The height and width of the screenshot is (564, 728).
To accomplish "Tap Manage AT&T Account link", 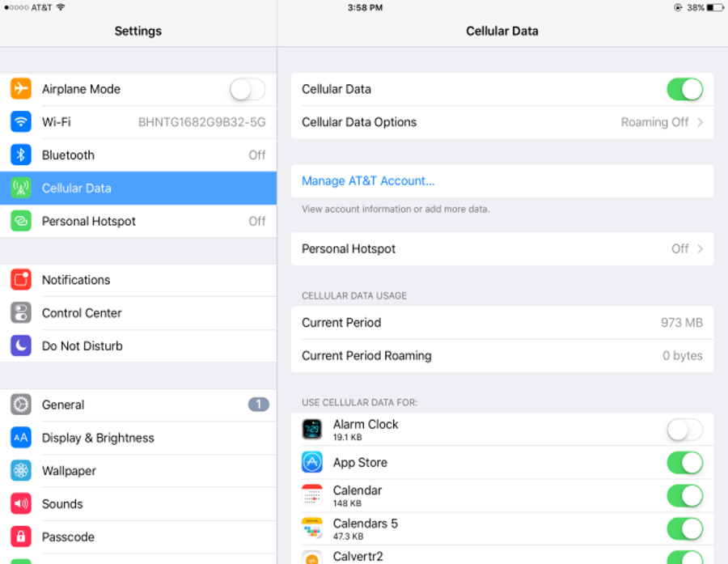I will tap(368, 180).
